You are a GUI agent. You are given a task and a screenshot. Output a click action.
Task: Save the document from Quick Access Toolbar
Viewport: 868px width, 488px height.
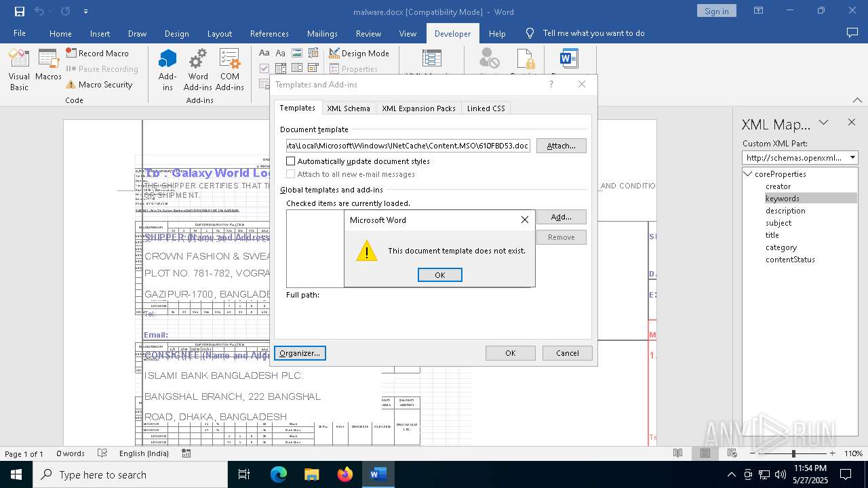click(20, 12)
